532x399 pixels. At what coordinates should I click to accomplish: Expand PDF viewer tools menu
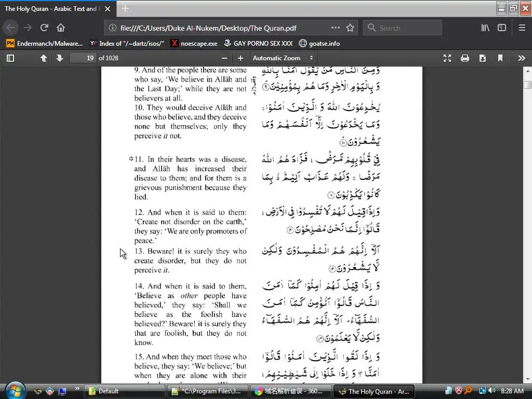(522, 58)
